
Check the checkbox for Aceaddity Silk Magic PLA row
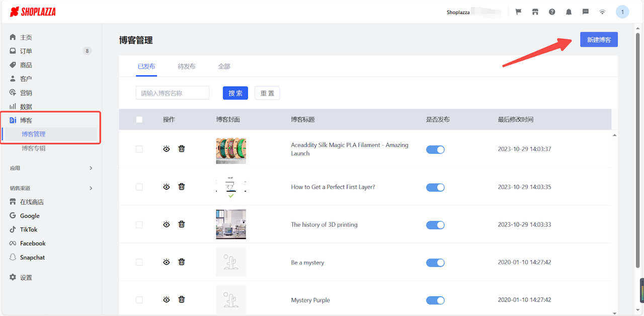pos(139,149)
